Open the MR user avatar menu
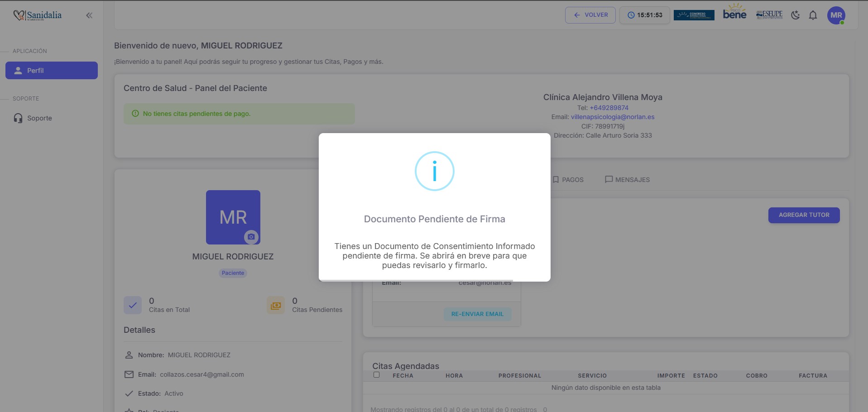The width and height of the screenshot is (868, 412). pyautogui.click(x=836, y=15)
